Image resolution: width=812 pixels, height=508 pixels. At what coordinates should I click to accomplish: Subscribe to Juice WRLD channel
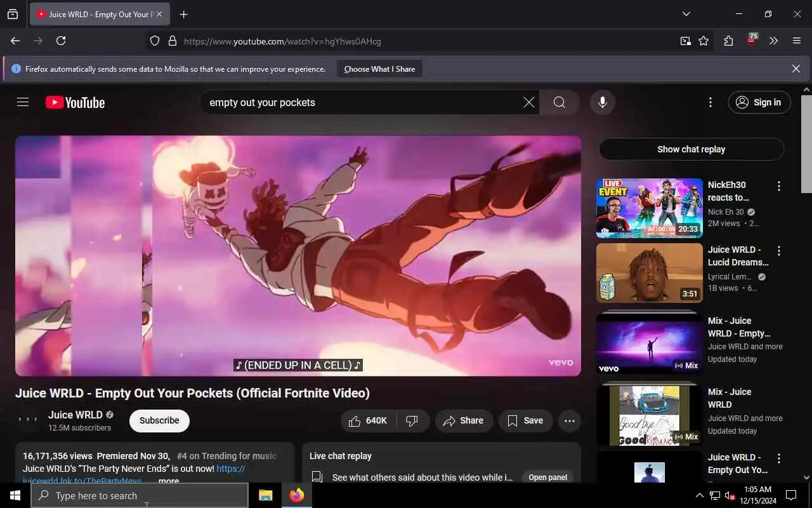[159, 420]
